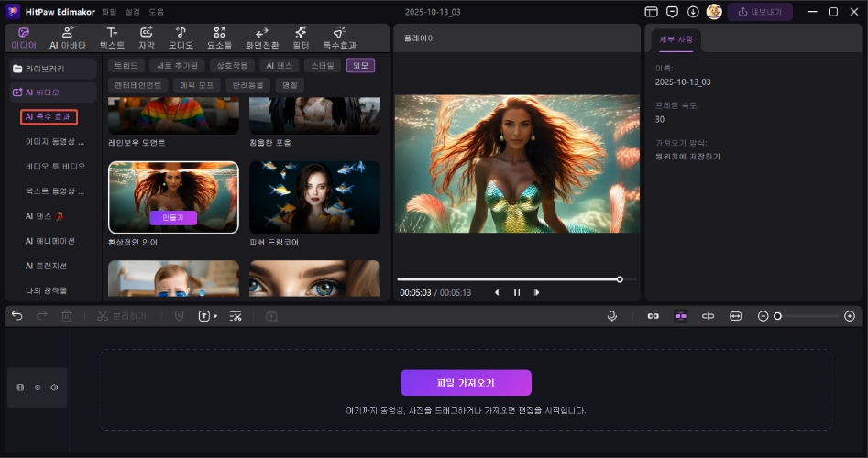Click the 분리하기 split scissors tool

pos(122,316)
